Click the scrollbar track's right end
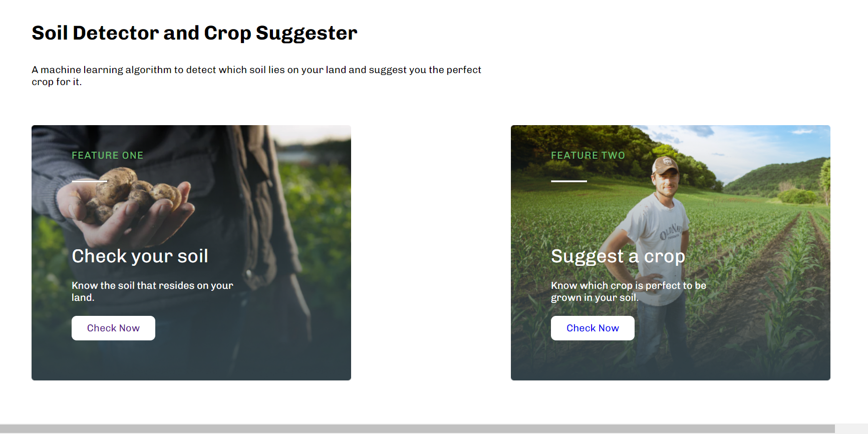The width and height of the screenshot is (868, 434). point(851,429)
